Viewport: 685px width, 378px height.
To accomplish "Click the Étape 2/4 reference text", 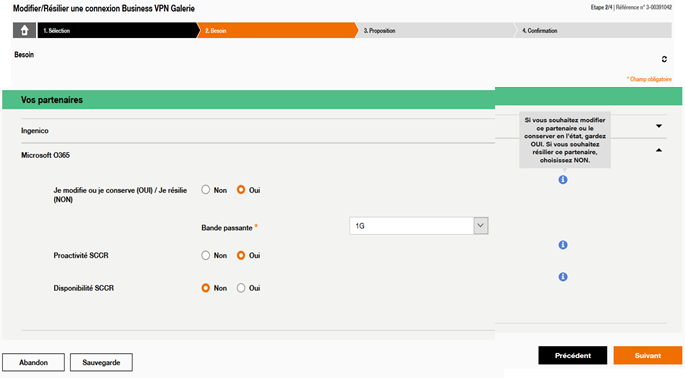I will click(x=631, y=7).
